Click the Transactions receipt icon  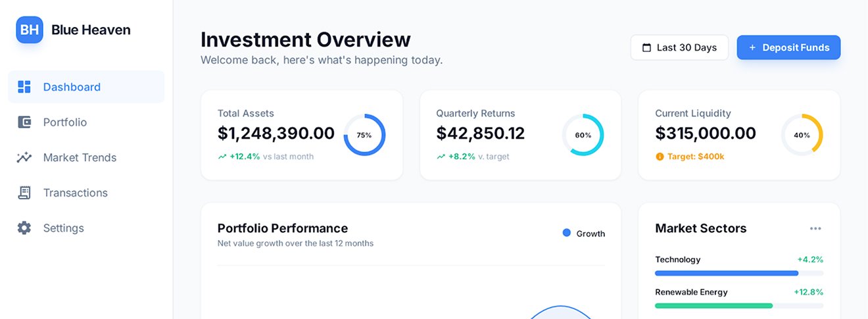pyautogui.click(x=24, y=193)
